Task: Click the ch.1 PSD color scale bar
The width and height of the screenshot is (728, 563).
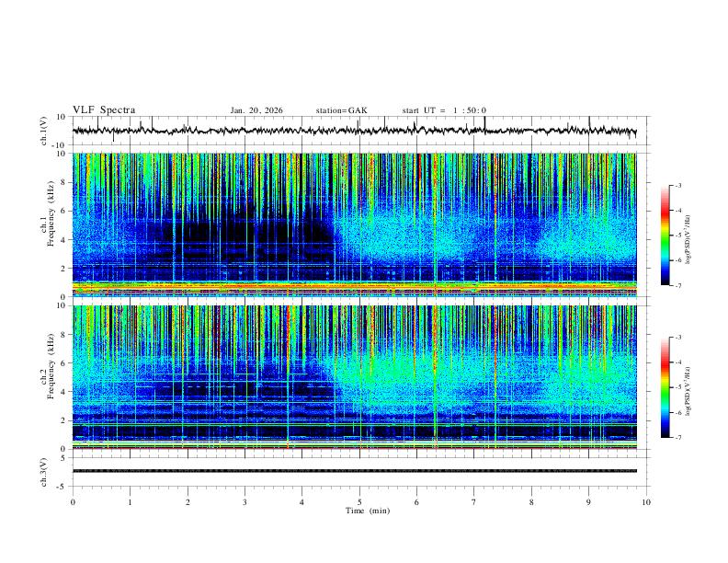Action: 665,236
